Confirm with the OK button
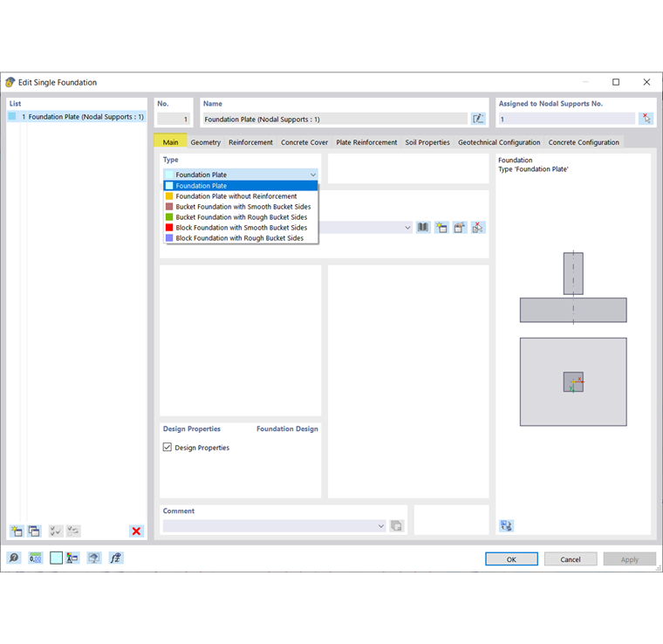 511,559
